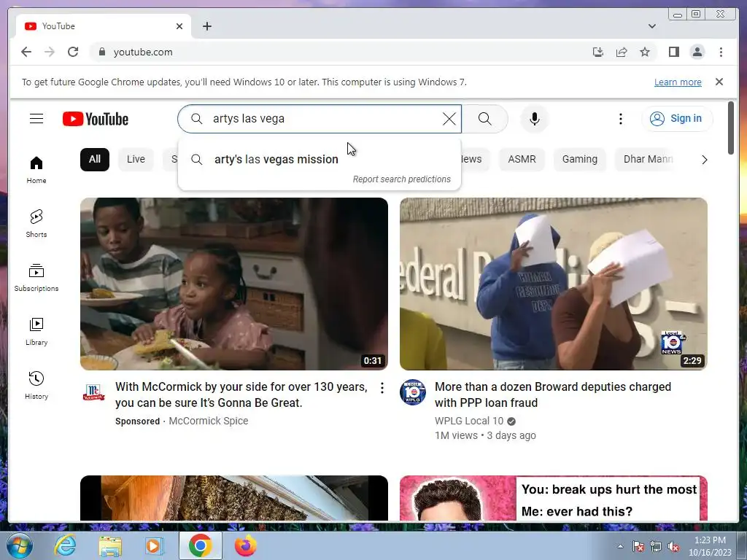Click the taskbar clock
The image size is (747, 560).
[710, 546]
